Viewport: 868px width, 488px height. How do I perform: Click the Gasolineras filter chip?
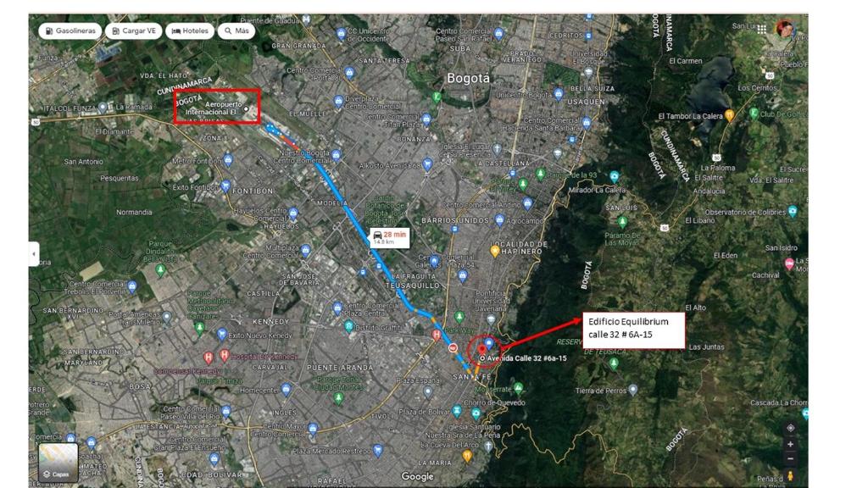(x=70, y=31)
